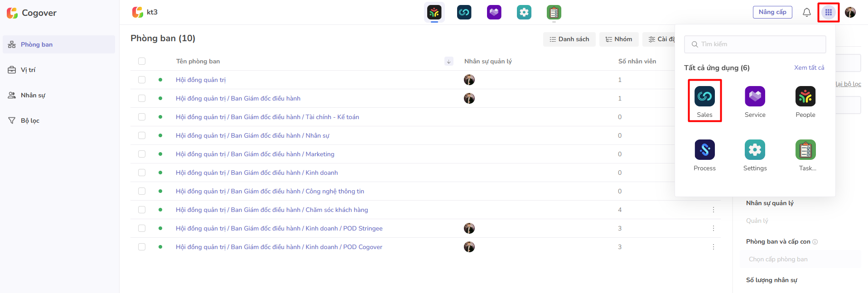The height and width of the screenshot is (293, 868).
Task: Click the Xem tất cả link
Action: click(x=809, y=67)
